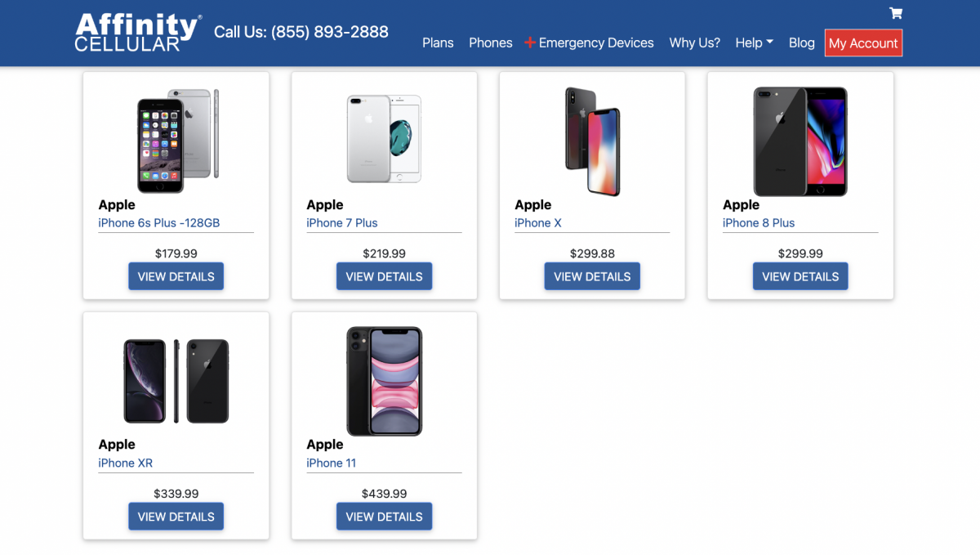
Task: Open the iPhone 8 Plus photo
Action: pos(800,141)
